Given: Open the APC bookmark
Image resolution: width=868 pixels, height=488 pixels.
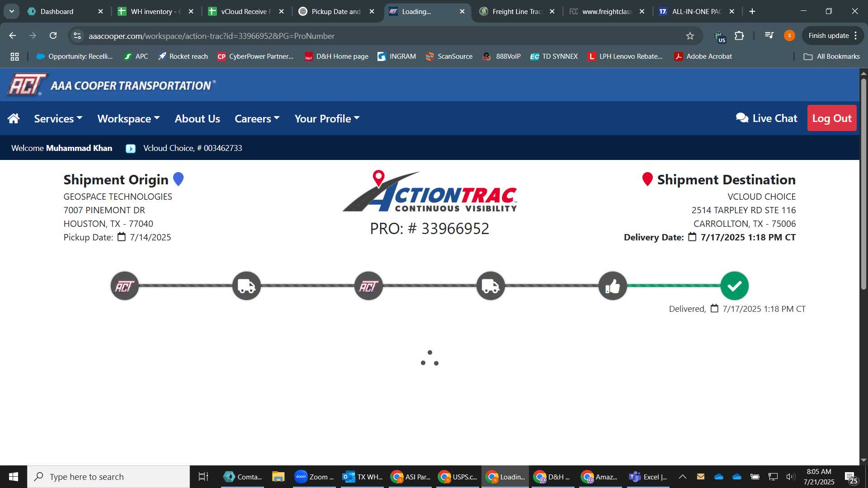Looking at the screenshot, I should [x=136, y=56].
